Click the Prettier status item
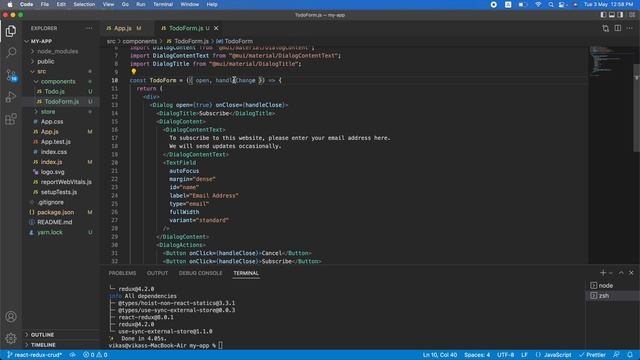Viewport: 640px width, 360px height. pyautogui.click(x=592, y=355)
